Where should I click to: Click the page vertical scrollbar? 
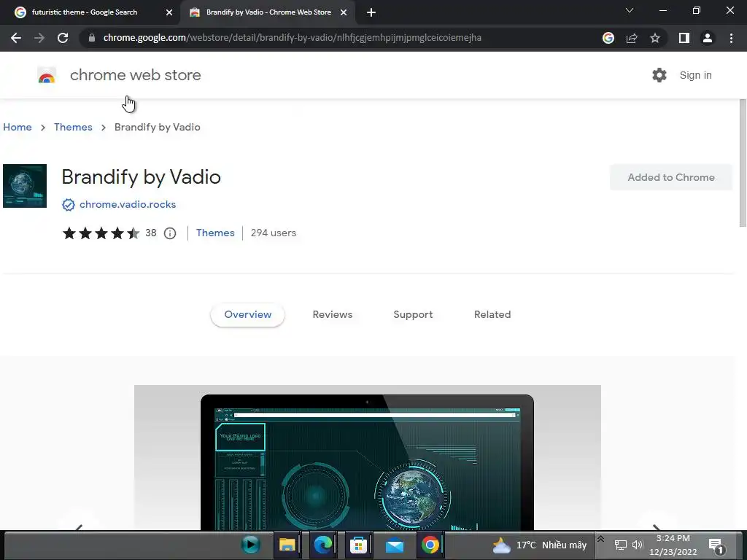point(742,163)
